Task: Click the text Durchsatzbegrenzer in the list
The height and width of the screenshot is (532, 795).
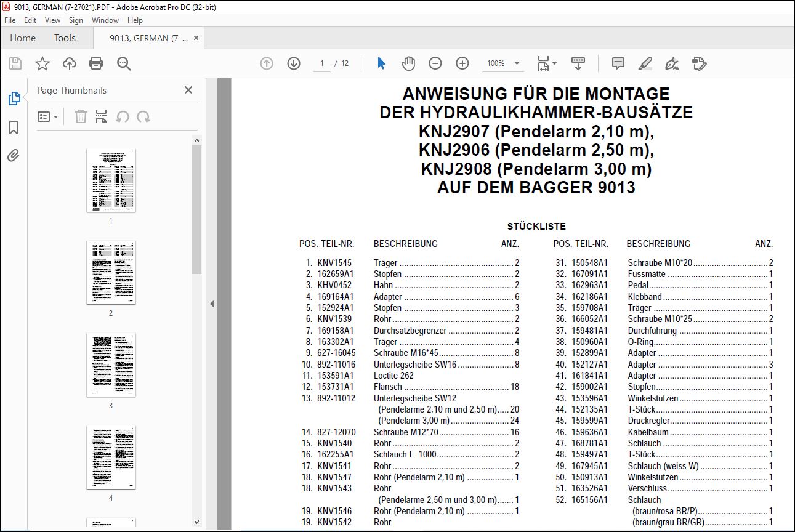Action: [411, 331]
